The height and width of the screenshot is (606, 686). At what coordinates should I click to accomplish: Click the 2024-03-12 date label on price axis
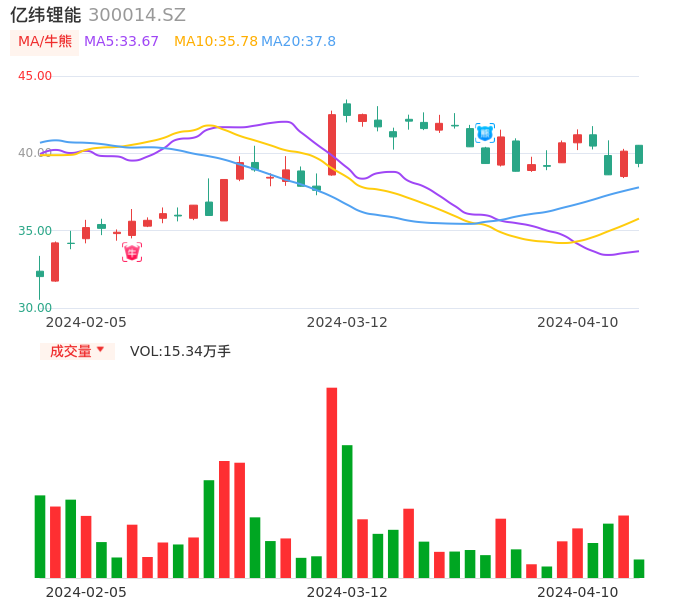pos(346,322)
